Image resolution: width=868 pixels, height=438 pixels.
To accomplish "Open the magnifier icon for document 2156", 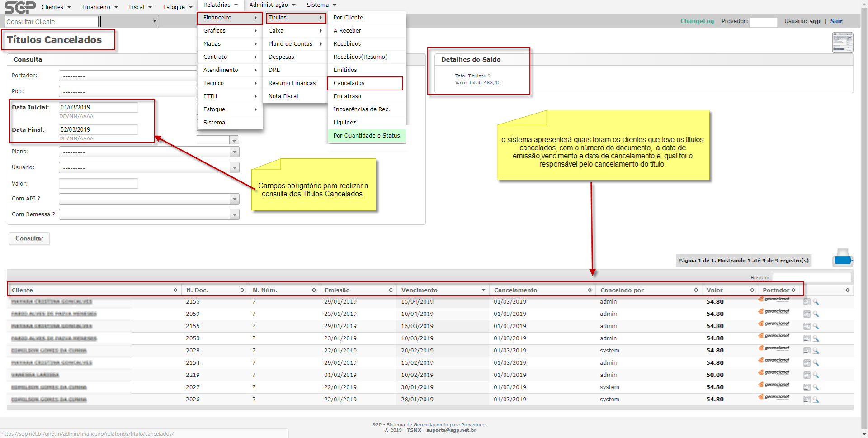I will [x=816, y=302].
